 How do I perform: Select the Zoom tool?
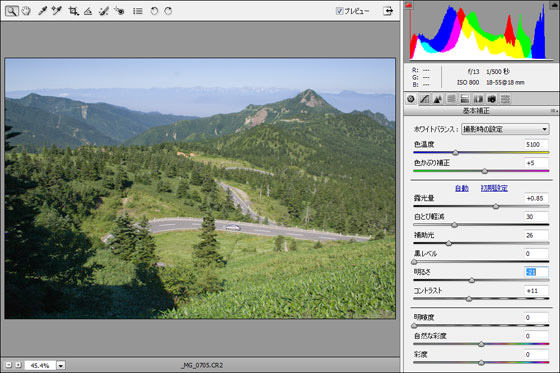tap(11, 11)
